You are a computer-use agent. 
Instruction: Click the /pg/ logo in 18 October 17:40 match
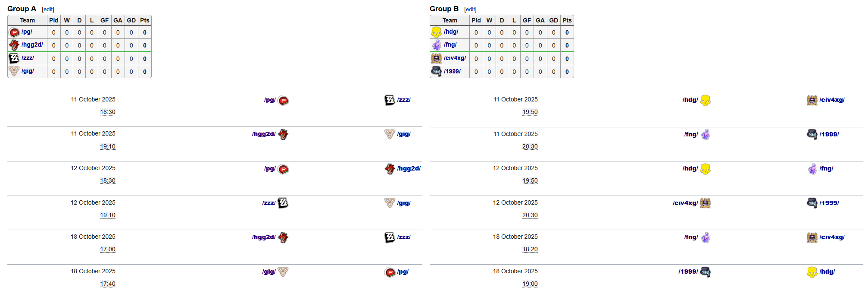coord(390,272)
